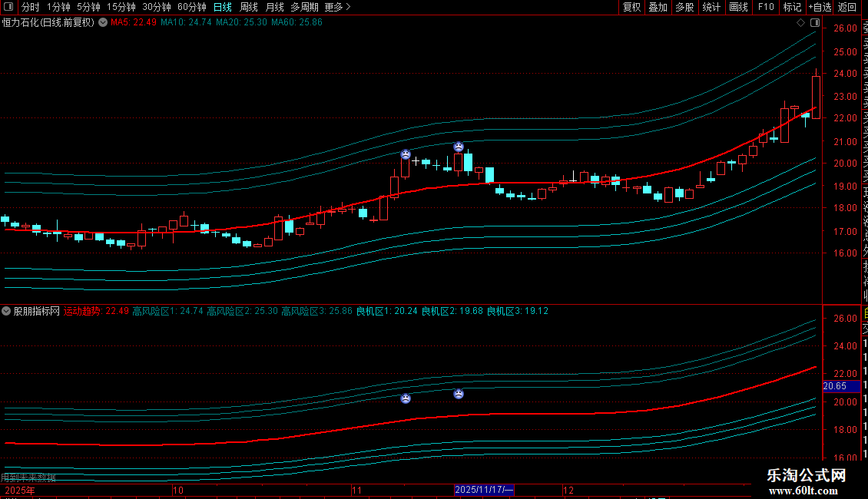This screenshot has height=499, width=868.
Task: Open 多周期 multi-period view
Action: pos(304,7)
